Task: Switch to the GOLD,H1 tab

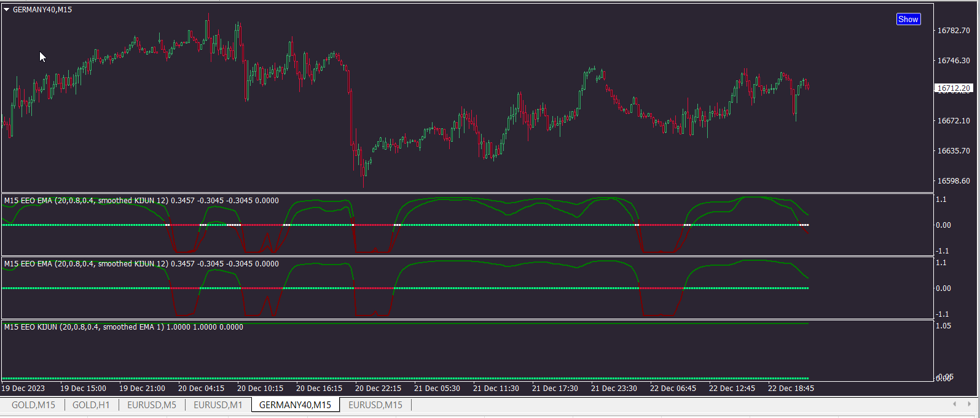Action: (x=91, y=404)
